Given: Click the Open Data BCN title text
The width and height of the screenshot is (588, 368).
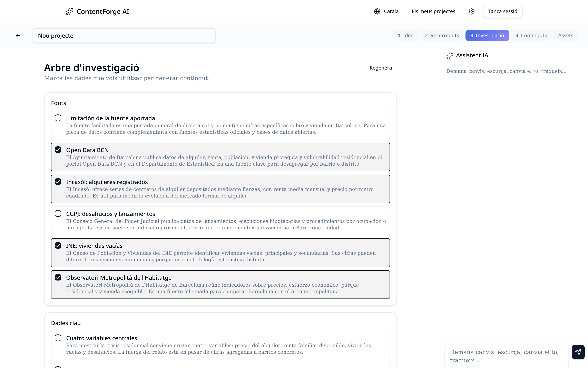Looking at the screenshot, I should [x=87, y=150].
